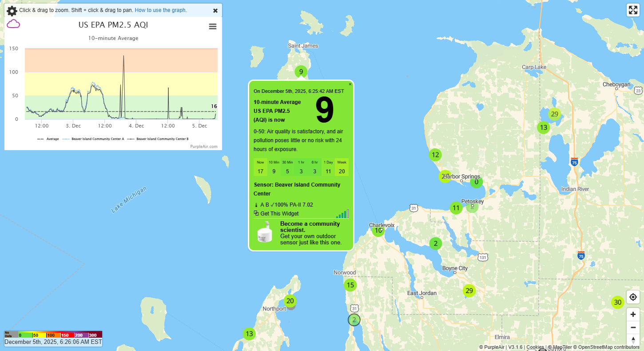Zoom out the map with minus button

click(633, 327)
